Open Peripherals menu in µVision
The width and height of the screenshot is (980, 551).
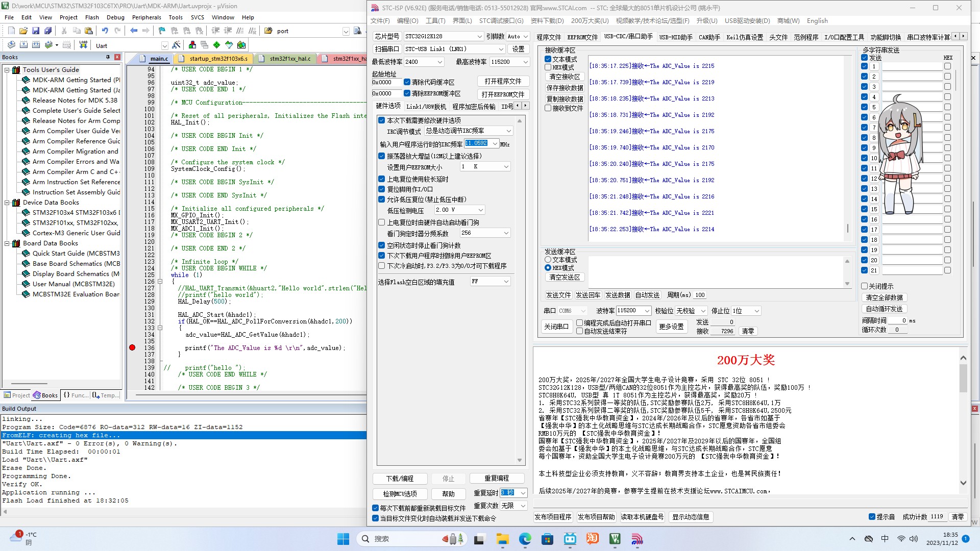(x=146, y=17)
